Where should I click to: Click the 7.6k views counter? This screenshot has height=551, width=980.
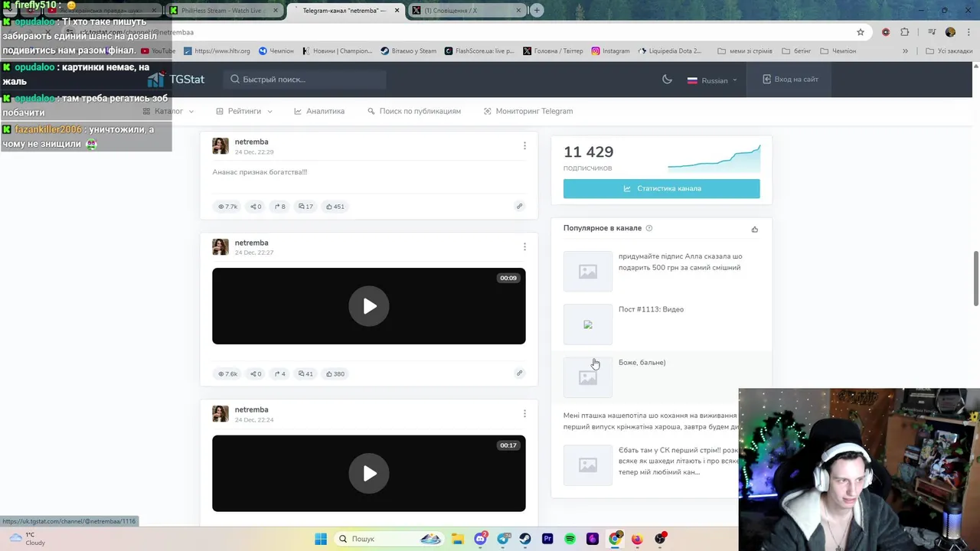(227, 374)
